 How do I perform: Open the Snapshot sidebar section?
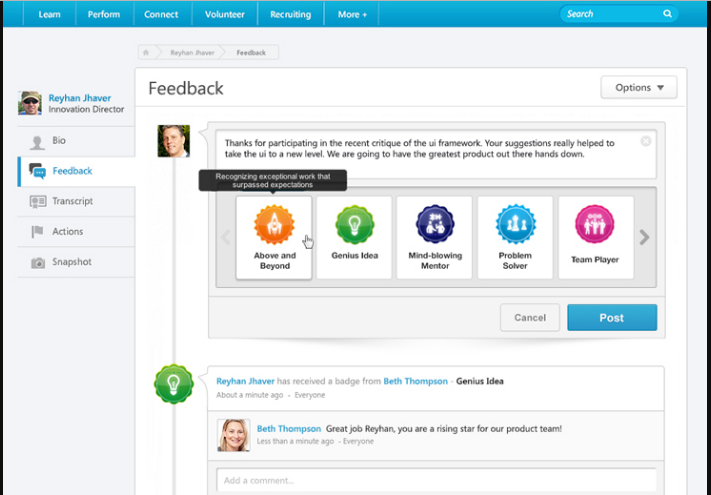tap(71, 262)
